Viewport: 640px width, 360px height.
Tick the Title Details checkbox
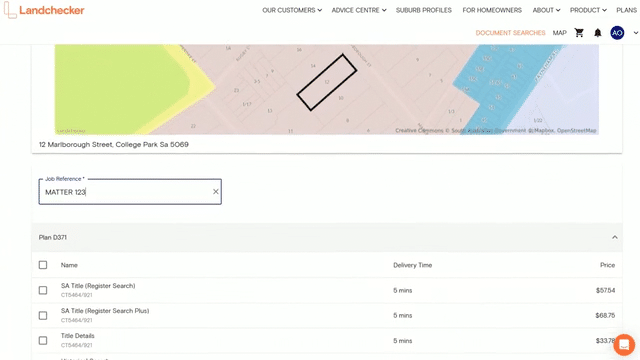(43, 340)
